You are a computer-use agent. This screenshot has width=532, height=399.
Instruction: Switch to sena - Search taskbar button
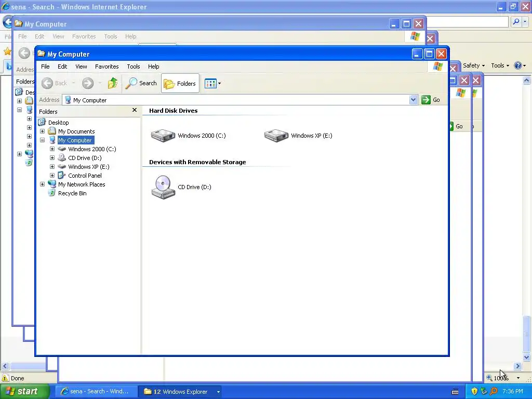point(96,391)
